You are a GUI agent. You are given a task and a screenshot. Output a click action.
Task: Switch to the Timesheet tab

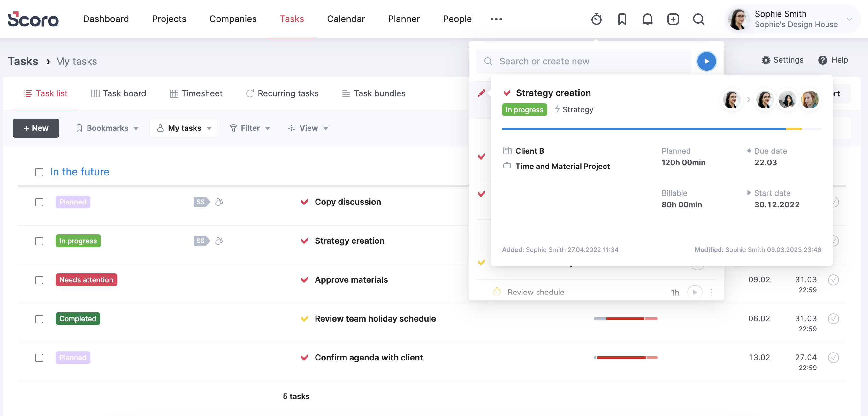coord(196,93)
